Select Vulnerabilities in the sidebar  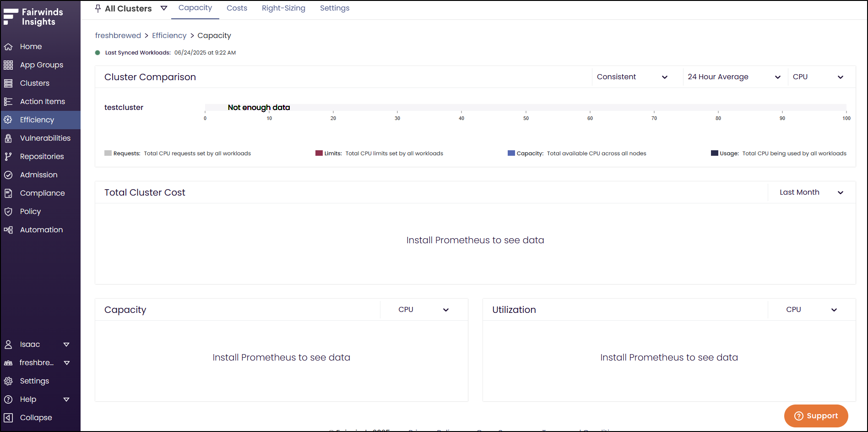click(40, 138)
